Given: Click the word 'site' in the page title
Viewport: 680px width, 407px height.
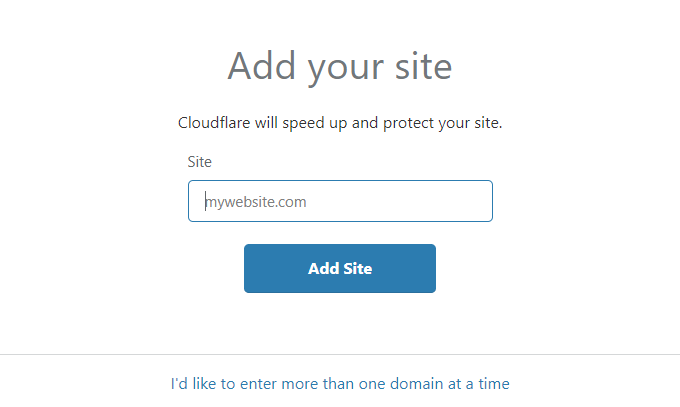Looking at the screenshot, I should point(423,66).
